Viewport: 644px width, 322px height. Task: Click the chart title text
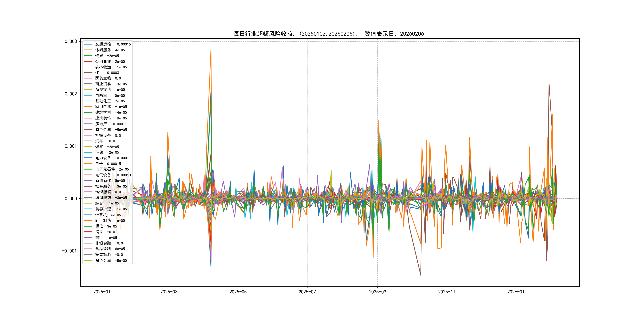329,34
